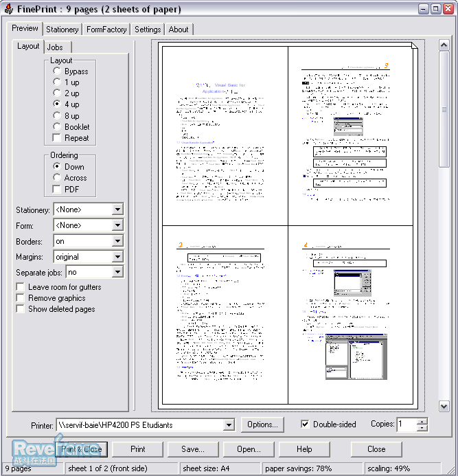Open the Jobs sub-tab
Screen dimensions: 458x476
tap(55, 47)
